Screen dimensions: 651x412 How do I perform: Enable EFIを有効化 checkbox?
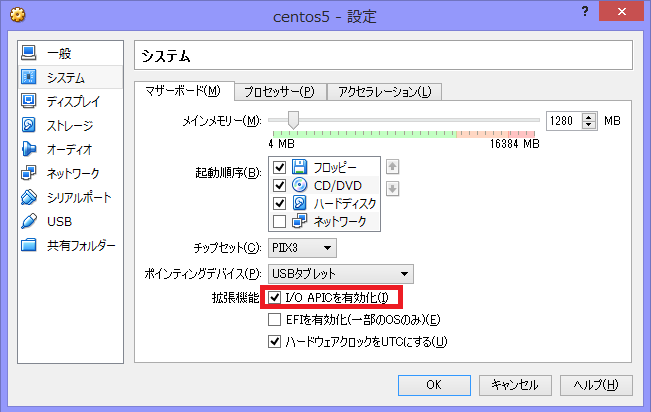click(274, 319)
